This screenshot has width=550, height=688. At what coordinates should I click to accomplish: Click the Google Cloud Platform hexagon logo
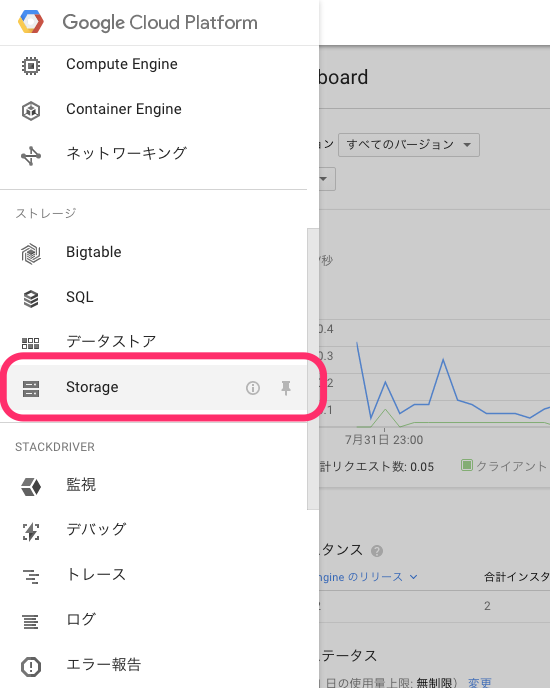point(31,22)
